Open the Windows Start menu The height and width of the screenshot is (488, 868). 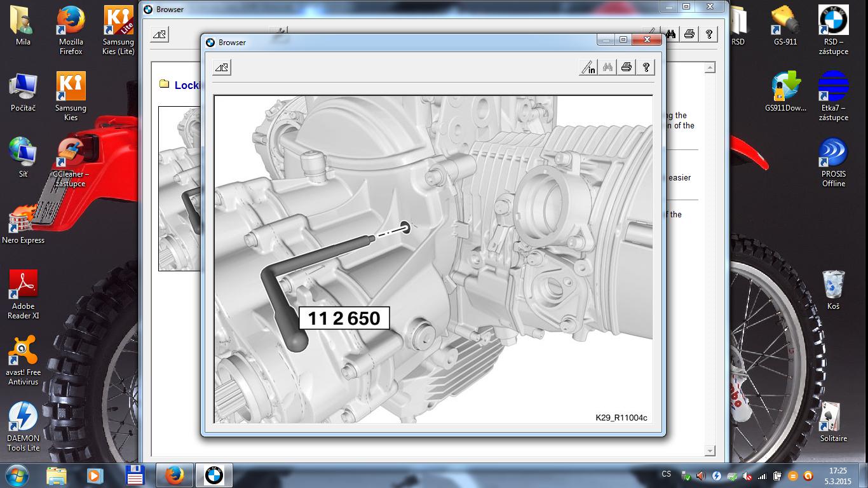coord(17,475)
